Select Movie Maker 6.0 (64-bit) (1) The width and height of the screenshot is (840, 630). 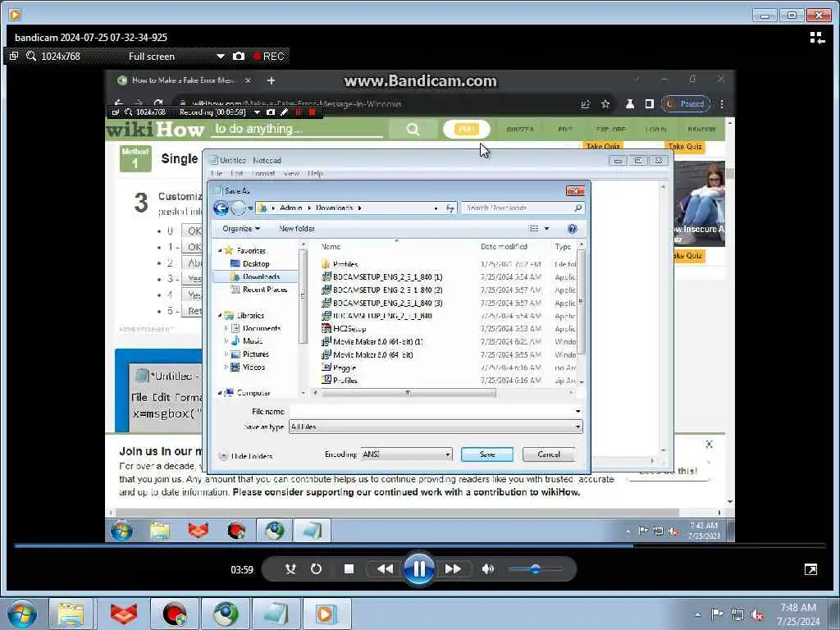pyautogui.click(x=372, y=342)
